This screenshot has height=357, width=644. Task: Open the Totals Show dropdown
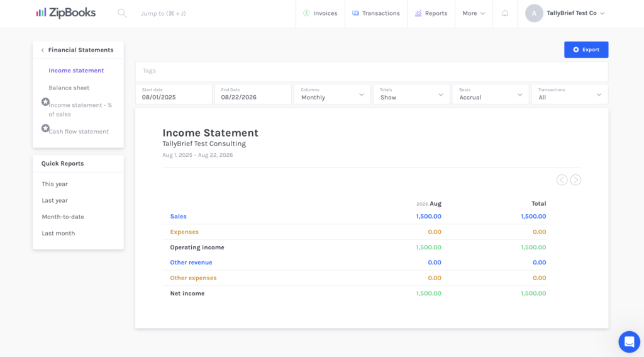pos(411,94)
